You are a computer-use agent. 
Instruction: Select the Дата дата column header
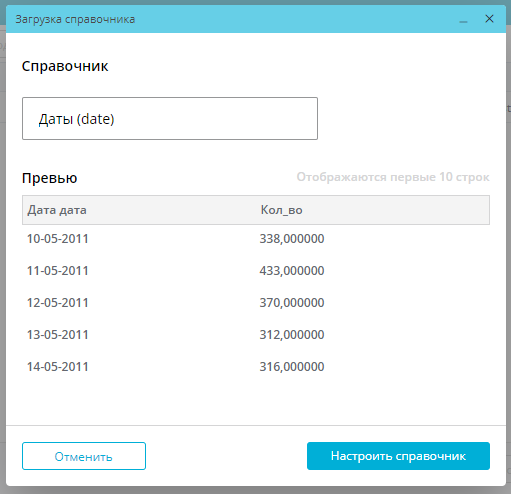tap(57, 210)
